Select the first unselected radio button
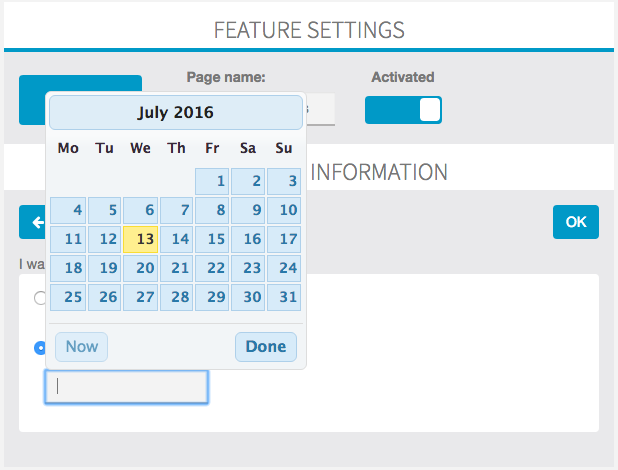The height and width of the screenshot is (470, 618). [40, 297]
